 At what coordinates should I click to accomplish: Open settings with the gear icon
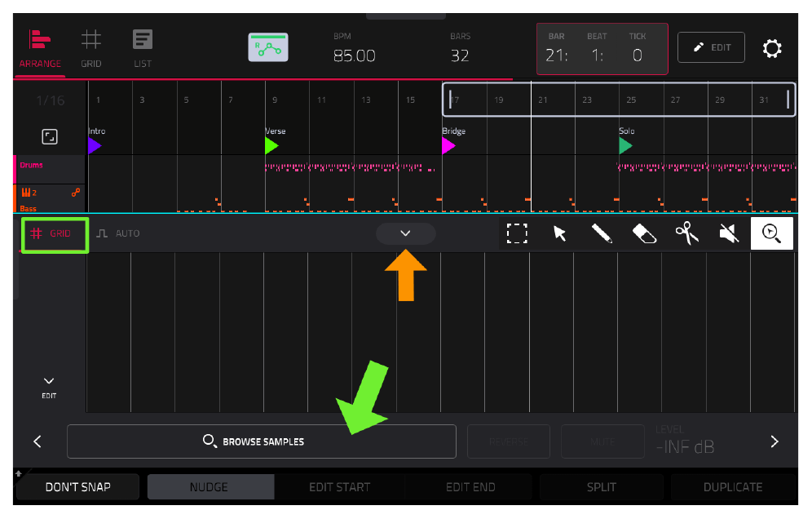click(x=772, y=48)
